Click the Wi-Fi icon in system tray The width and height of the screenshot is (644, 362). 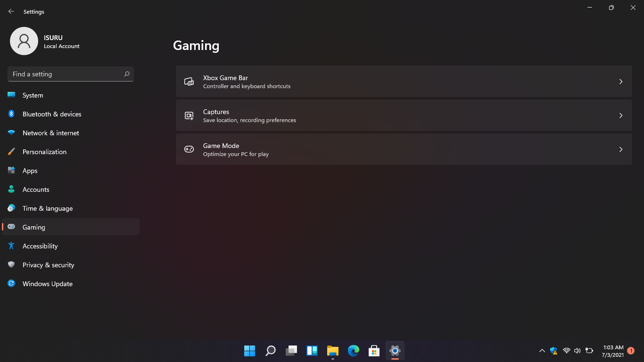[567, 351]
